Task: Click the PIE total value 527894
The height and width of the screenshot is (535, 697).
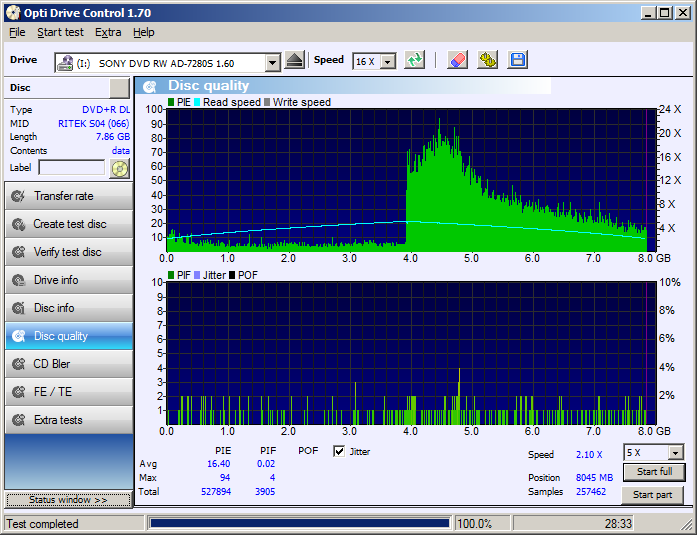Action: coord(216,491)
